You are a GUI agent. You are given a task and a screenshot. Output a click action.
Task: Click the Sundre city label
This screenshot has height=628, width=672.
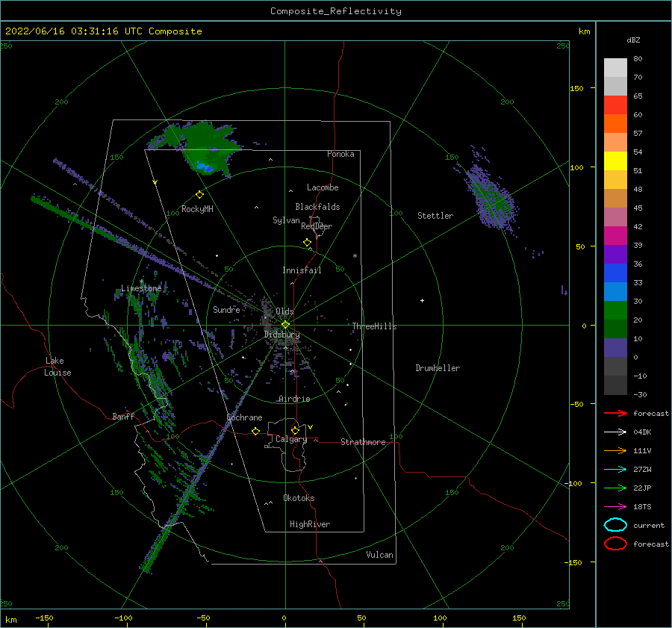226,309
